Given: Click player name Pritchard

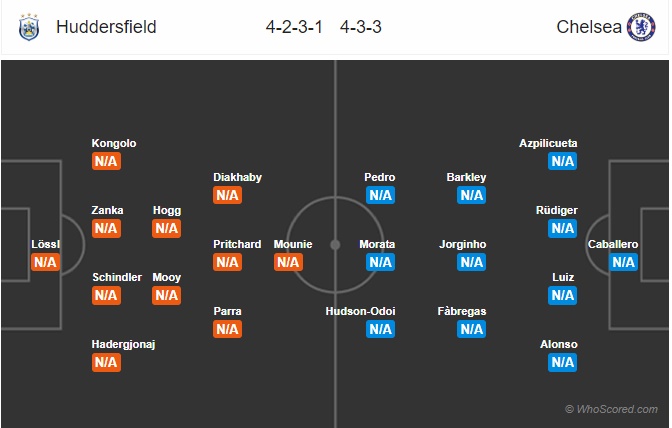Looking at the screenshot, I should click(237, 244).
